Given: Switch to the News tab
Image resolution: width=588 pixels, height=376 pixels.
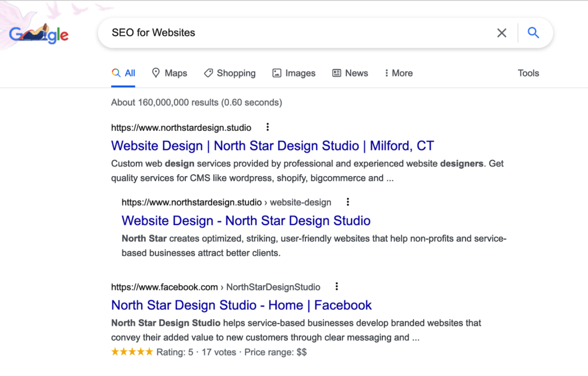Looking at the screenshot, I should point(350,73).
